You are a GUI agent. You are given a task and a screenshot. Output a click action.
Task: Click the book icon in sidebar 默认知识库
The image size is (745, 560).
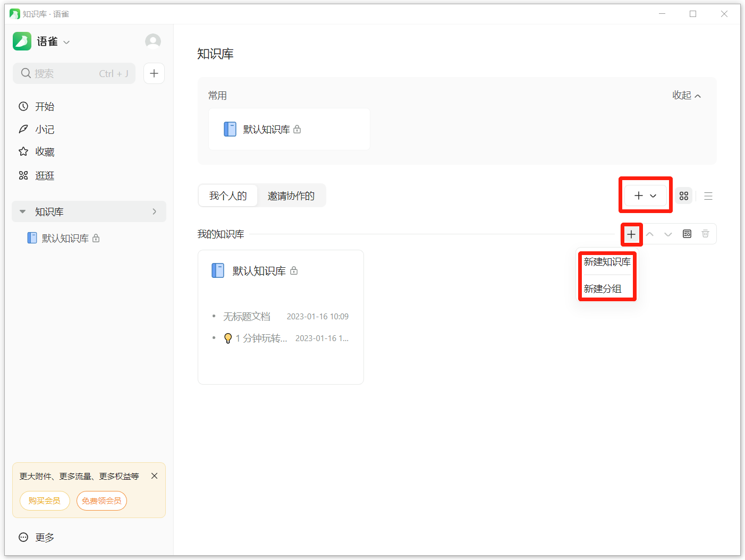[x=32, y=238]
